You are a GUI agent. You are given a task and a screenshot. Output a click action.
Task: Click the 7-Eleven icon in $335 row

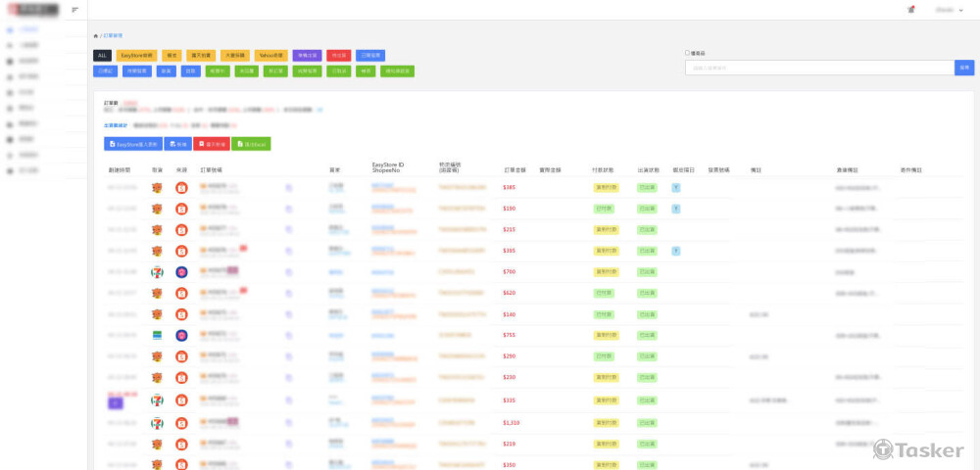point(157,400)
